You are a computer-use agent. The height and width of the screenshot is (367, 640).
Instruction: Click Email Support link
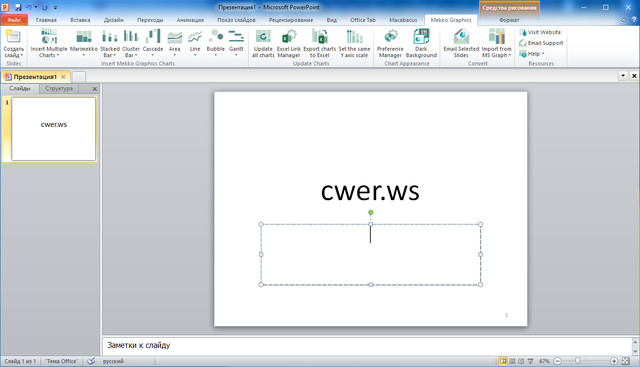point(541,43)
